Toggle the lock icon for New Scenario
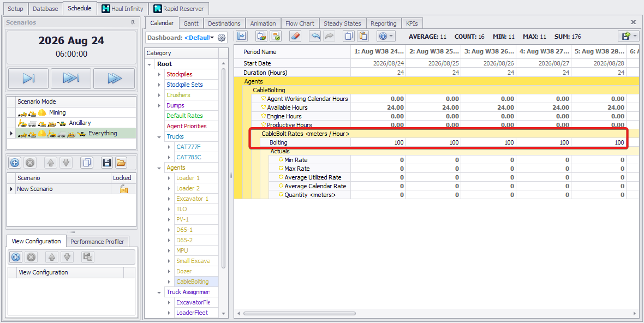The height and width of the screenshot is (323, 644). [124, 189]
